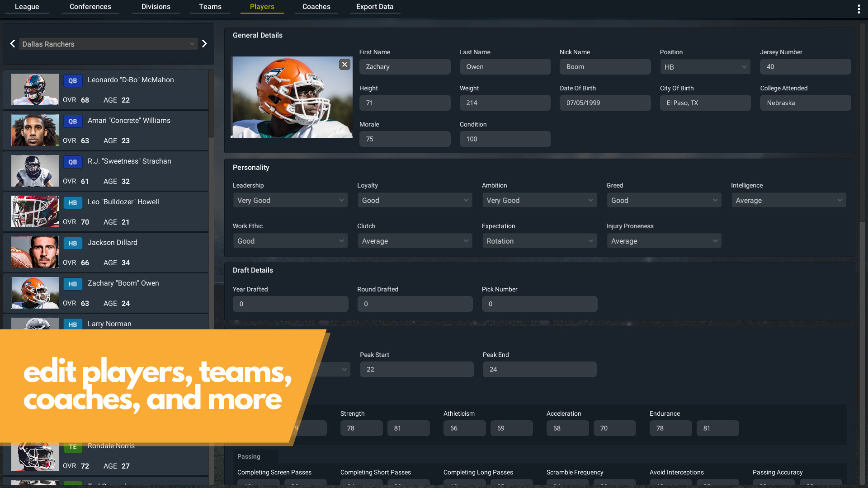This screenshot has width=868, height=488.
Task: Open the Dallas Ranchers team dropdown
Action: (x=108, y=44)
